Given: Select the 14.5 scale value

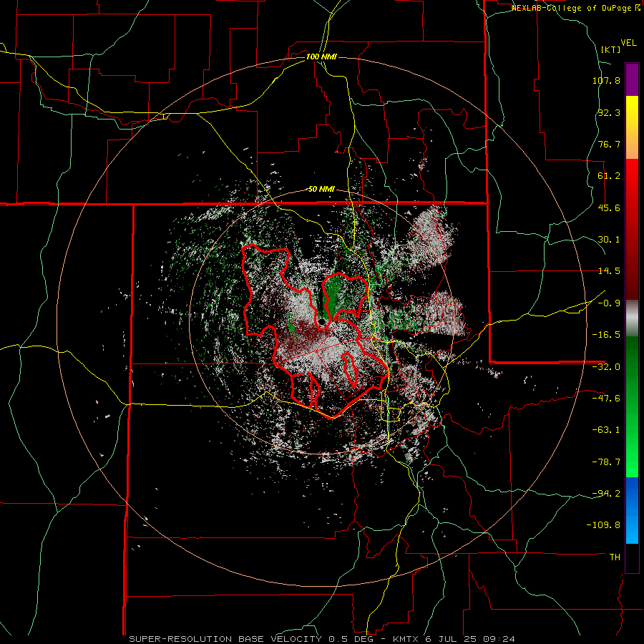Looking at the screenshot, I should tap(609, 271).
